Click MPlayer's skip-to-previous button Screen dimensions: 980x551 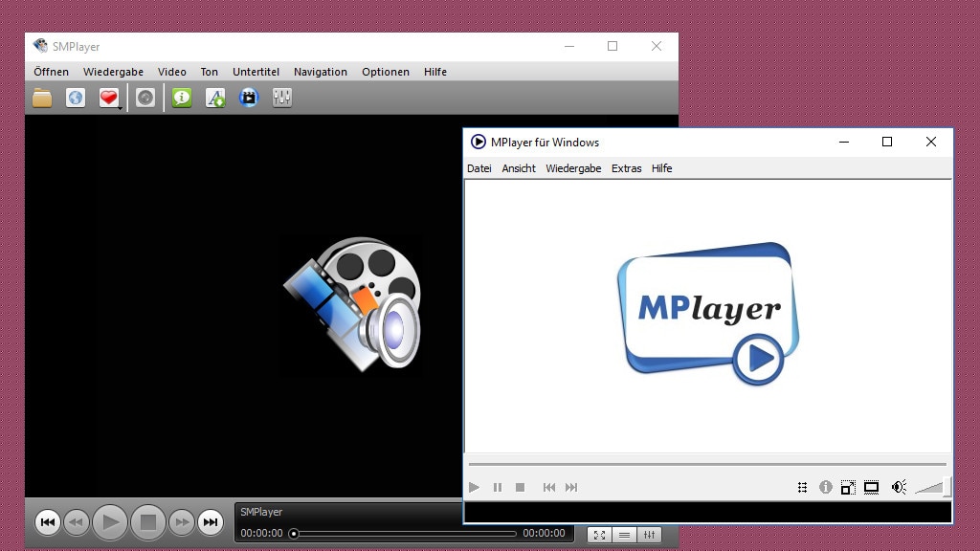[x=548, y=487]
